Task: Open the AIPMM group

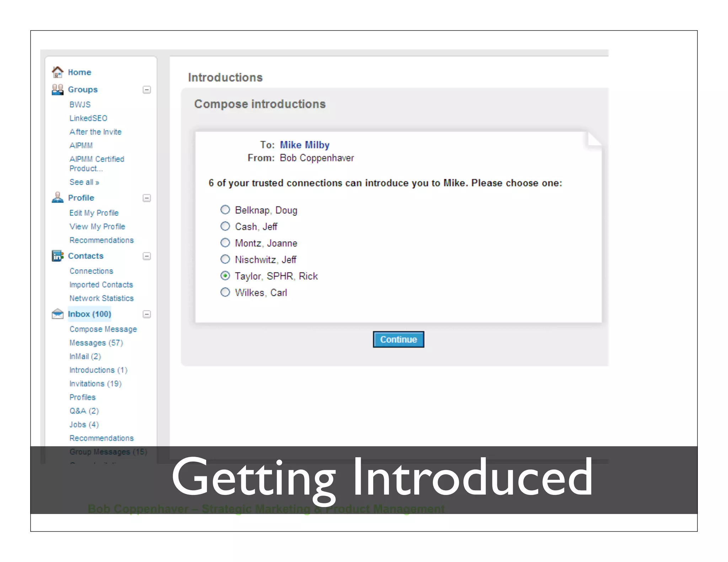Action: tap(81, 146)
